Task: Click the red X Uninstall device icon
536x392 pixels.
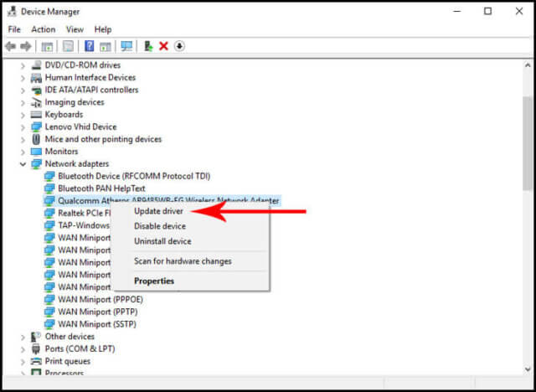Action: pos(164,46)
